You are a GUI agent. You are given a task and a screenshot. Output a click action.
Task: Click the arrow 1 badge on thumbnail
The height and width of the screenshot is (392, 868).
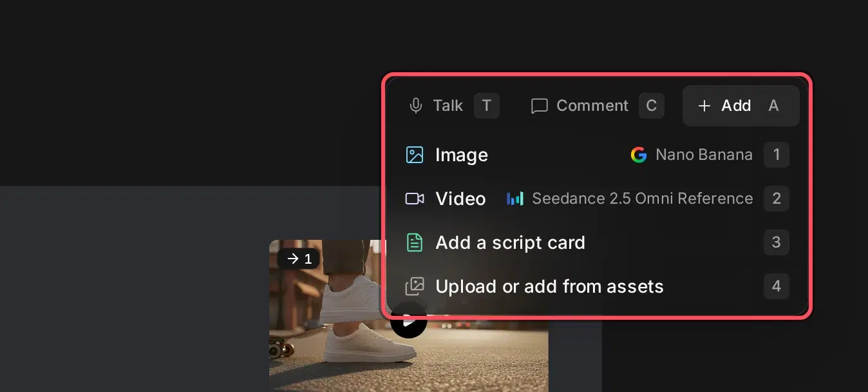299,259
